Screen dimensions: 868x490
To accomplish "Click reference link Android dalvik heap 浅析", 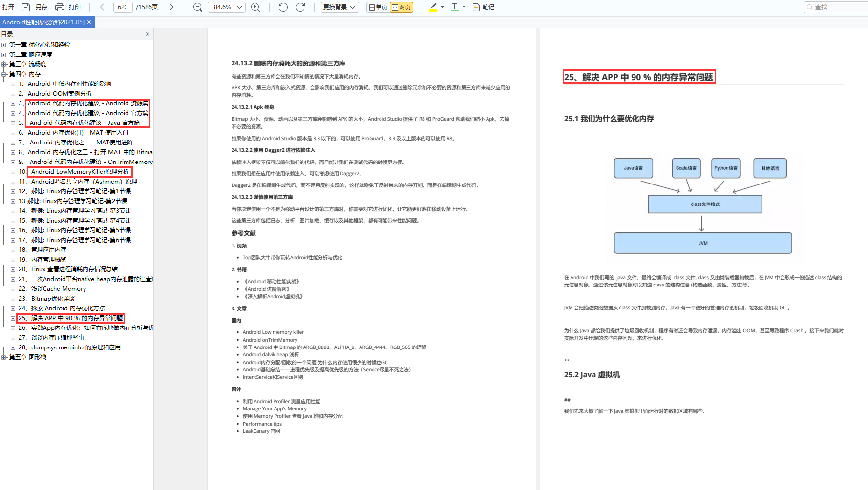I will coord(271,355).
